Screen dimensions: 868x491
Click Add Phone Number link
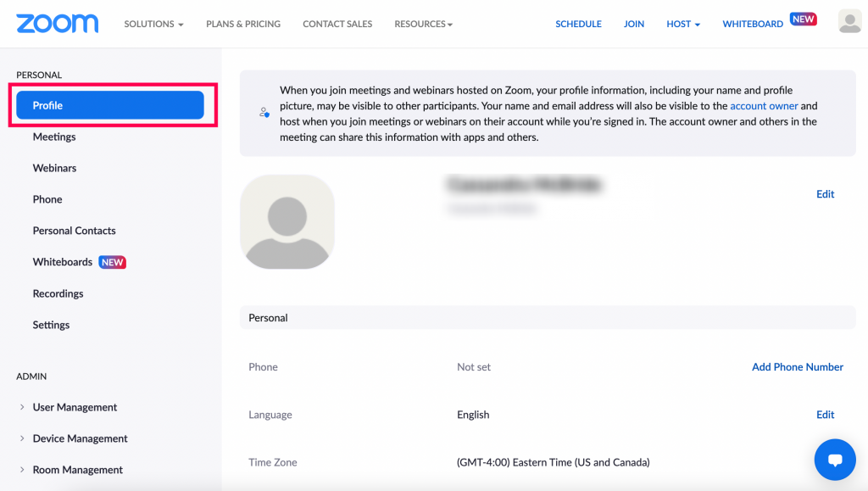797,366
